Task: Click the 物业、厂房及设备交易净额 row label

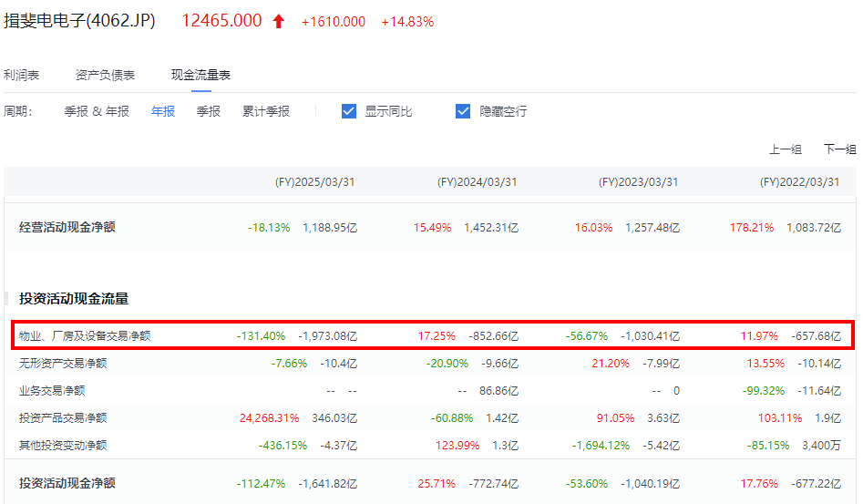Action: (85, 336)
